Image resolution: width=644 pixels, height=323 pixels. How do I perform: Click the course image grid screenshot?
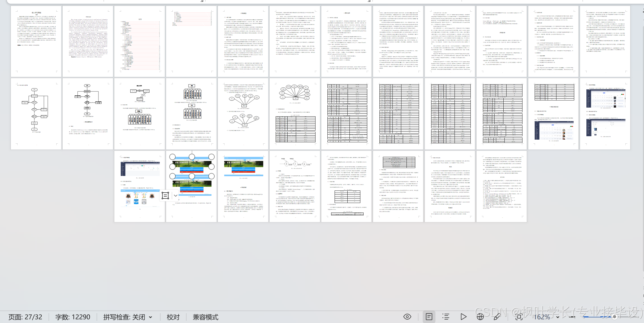140,199
